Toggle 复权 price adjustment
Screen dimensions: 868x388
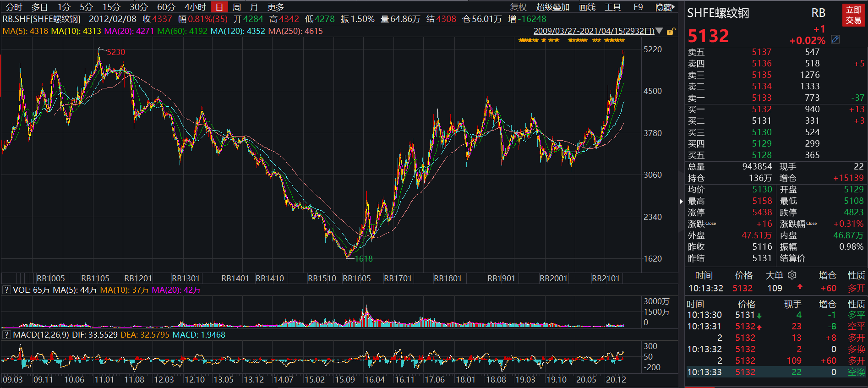(x=519, y=7)
